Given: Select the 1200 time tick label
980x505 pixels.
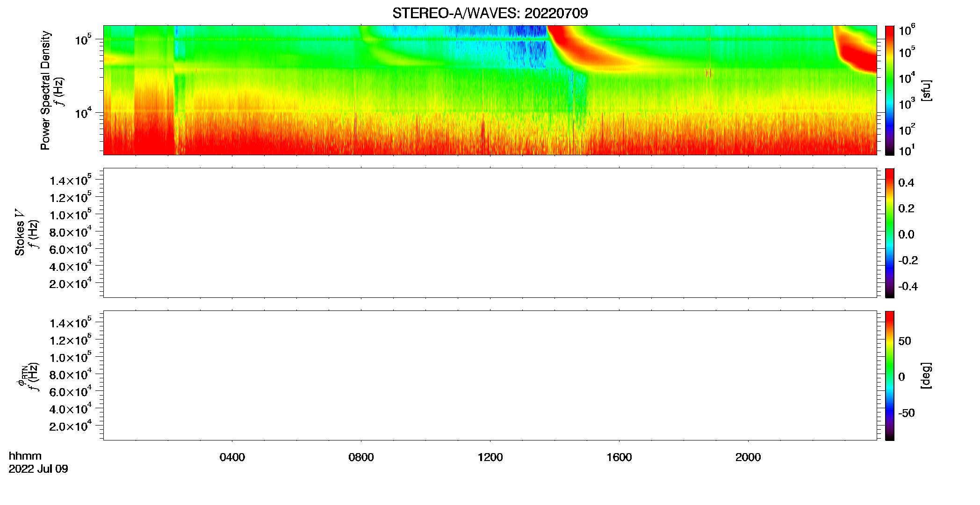Looking at the screenshot, I should click(x=490, y=457).
